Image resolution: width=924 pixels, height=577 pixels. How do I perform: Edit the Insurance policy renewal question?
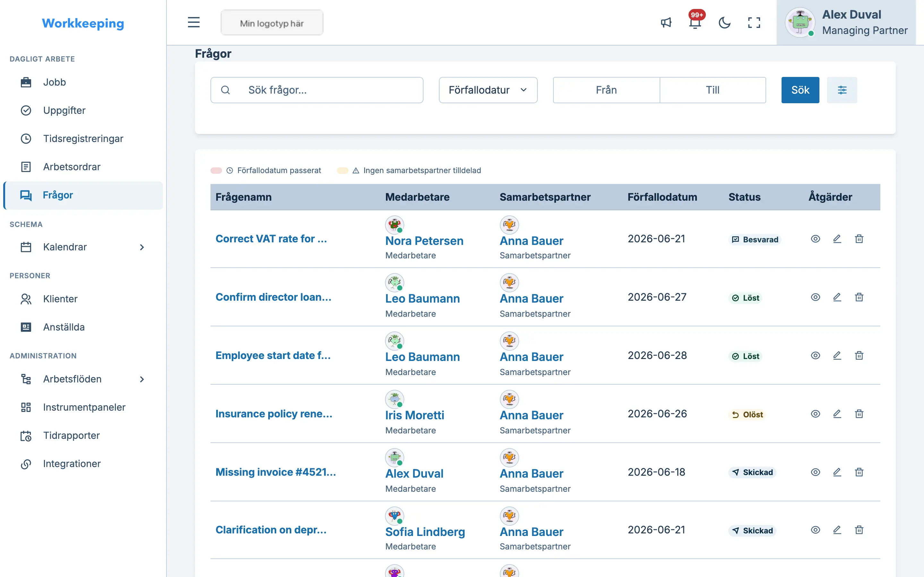point(837,414)
